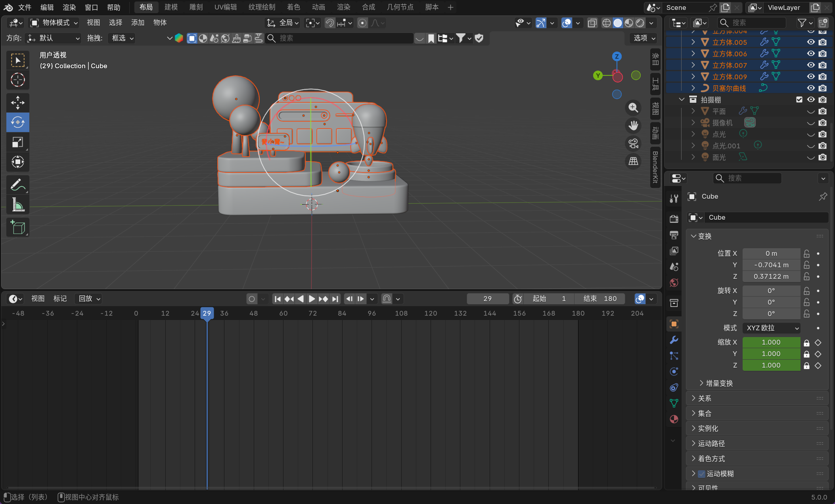Toggle the 运动模糊 checkbox
835x504 pixels.
701,473
